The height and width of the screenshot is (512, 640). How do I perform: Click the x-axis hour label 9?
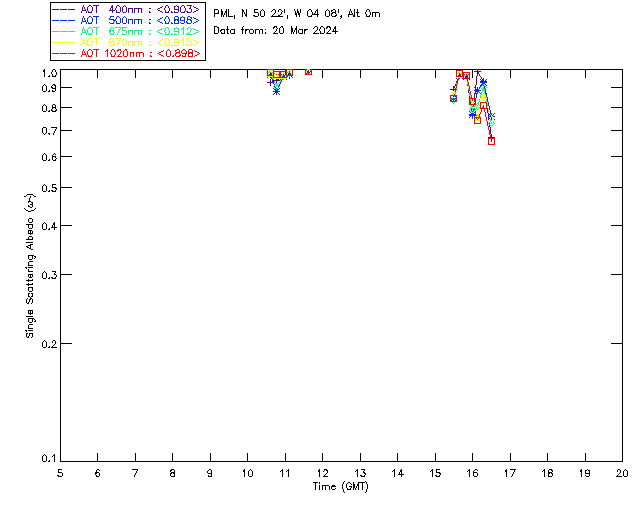point(210,474)
